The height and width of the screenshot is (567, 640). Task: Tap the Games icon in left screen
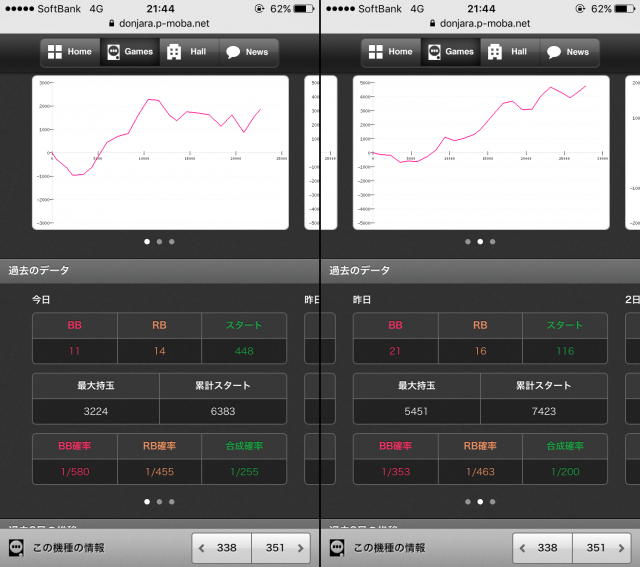coord(113,52)
